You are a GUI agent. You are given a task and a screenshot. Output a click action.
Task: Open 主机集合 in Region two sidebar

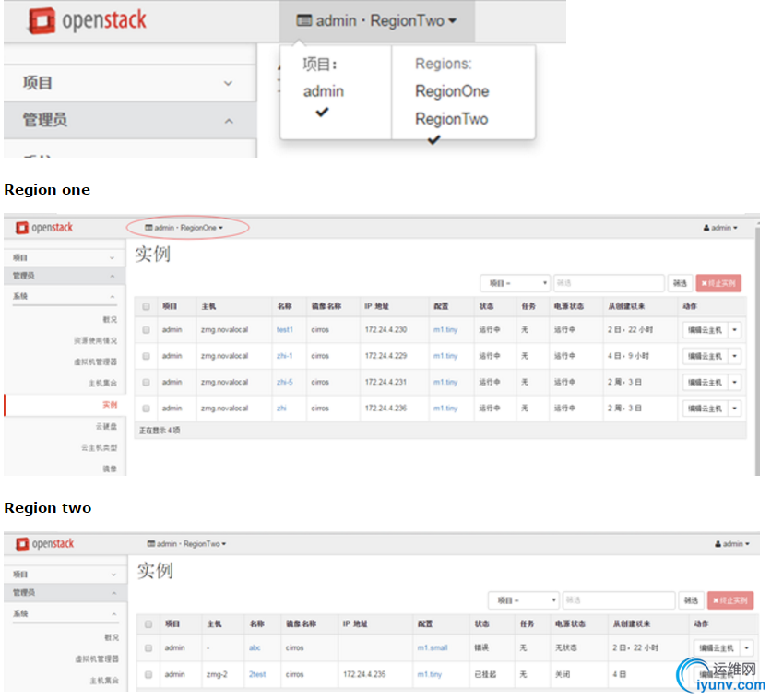[104, 681]
